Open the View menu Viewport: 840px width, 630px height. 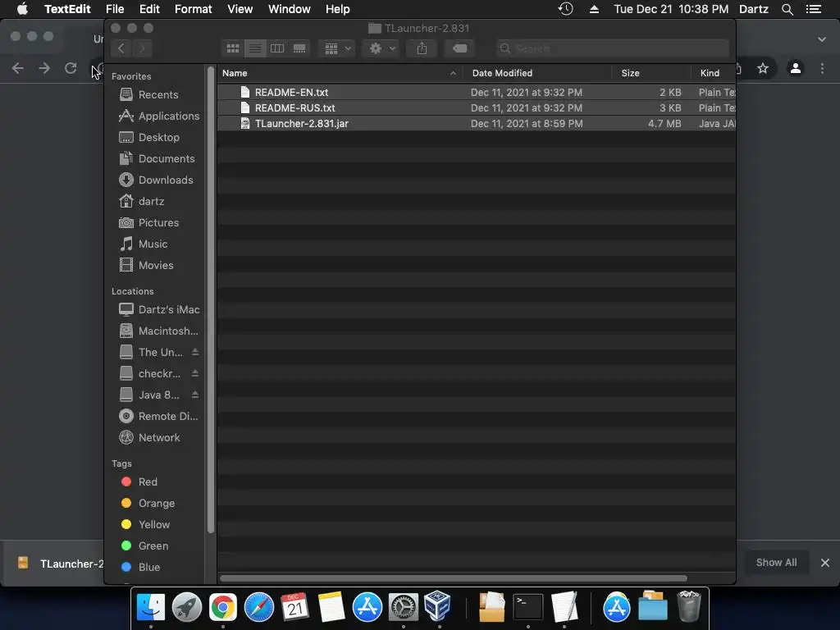[240, 9]
